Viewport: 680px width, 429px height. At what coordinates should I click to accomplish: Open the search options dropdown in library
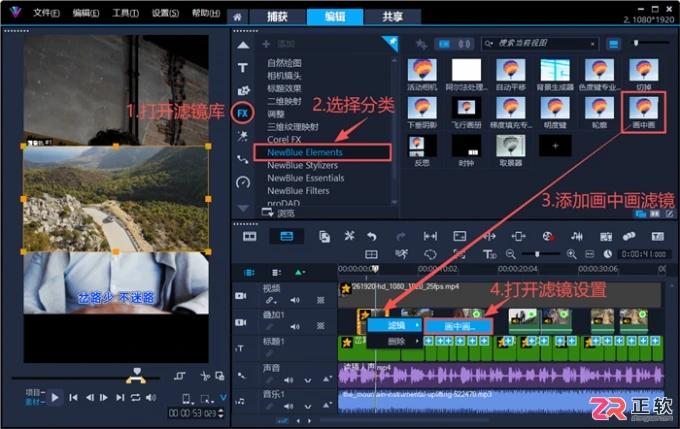[x=488, y=43]
